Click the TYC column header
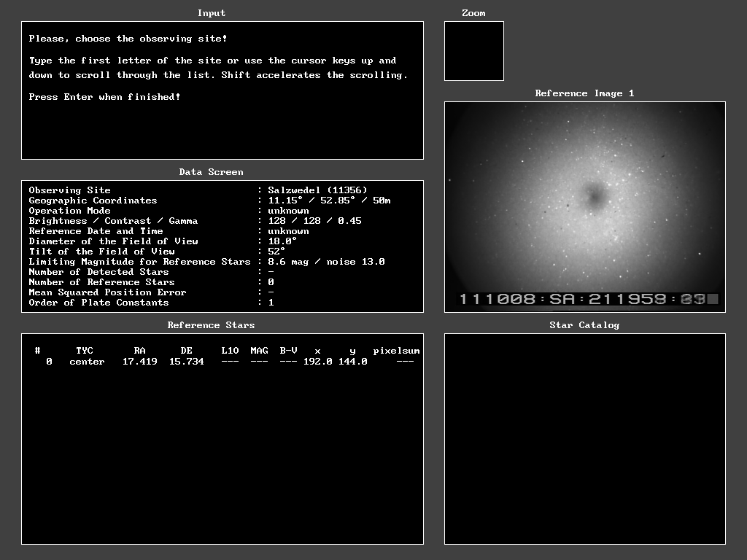Viewport: 747px width, 560px height. pos(85,351)
